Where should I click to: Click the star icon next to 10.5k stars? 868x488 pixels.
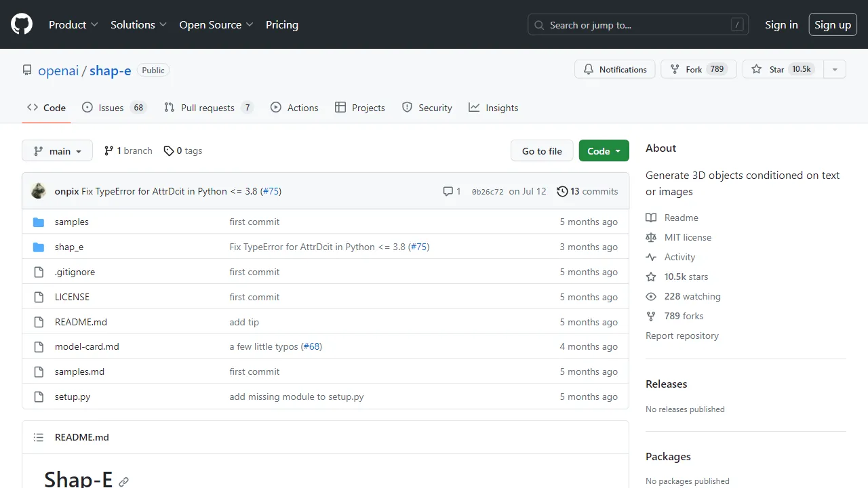pos(651,277)
